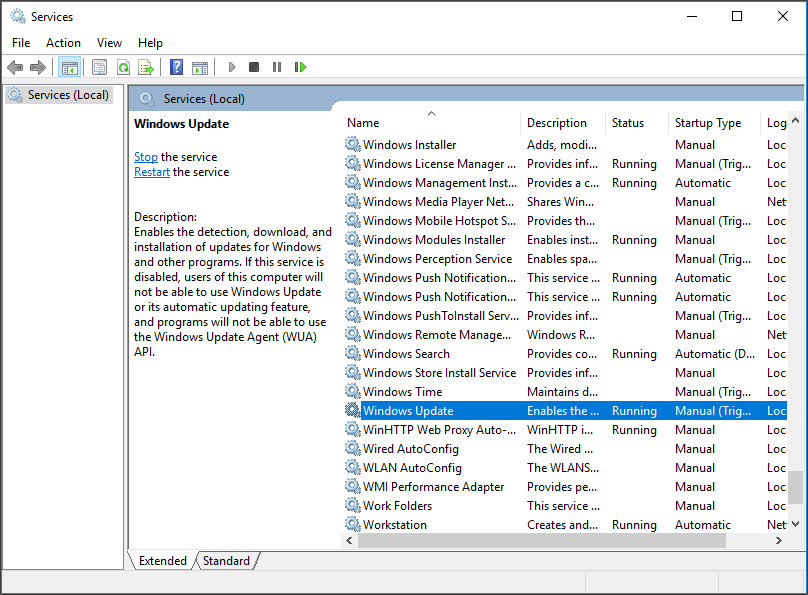
Task: Open the View menu
Action: pos(109,42)
